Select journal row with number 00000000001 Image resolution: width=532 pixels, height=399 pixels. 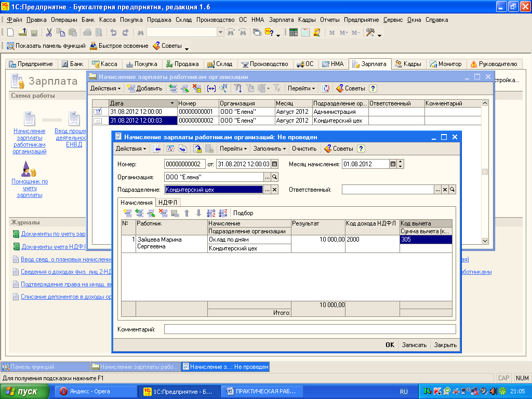click(286, 112)
